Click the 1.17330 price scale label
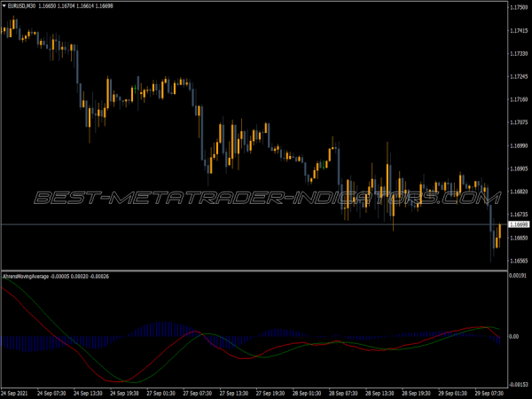 coord(519,53)
